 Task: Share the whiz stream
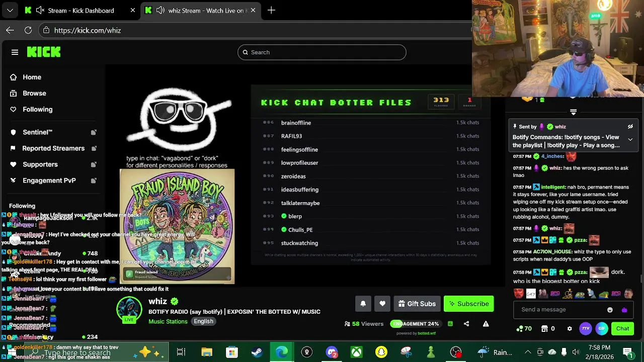(x=466, y=324)
